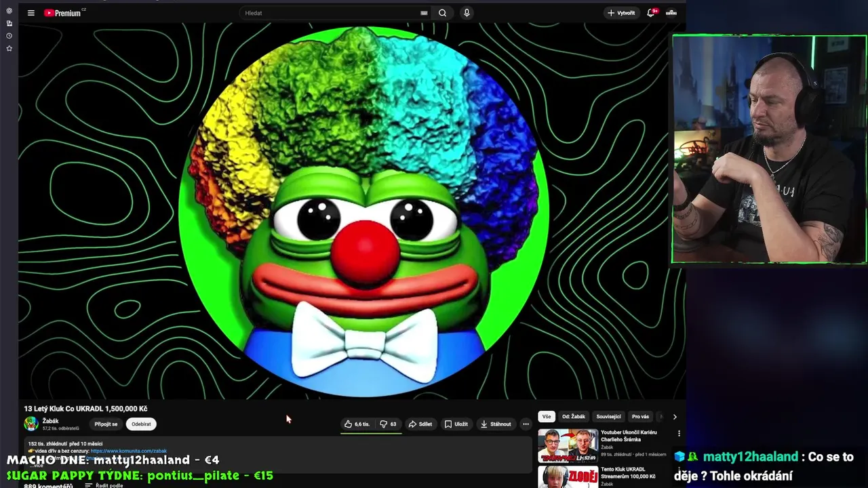Start voice search with microphone icon
Screen dimensions: 868x488
[467, 13]
